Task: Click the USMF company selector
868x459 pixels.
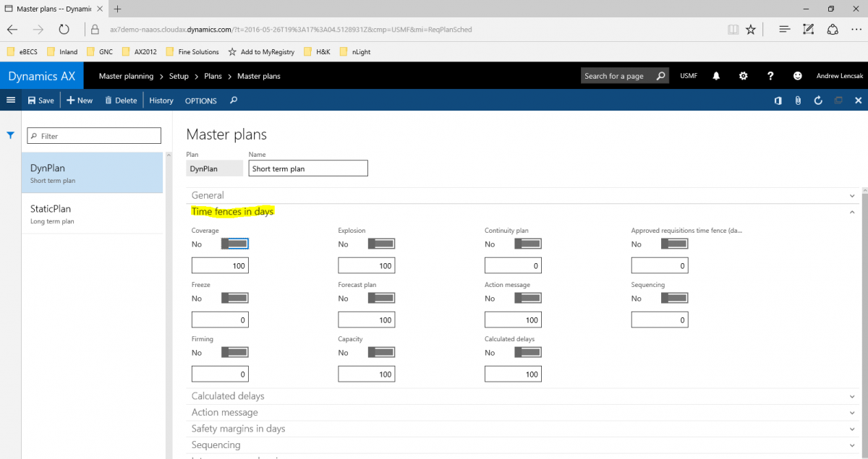Action: tap(689, 76)
